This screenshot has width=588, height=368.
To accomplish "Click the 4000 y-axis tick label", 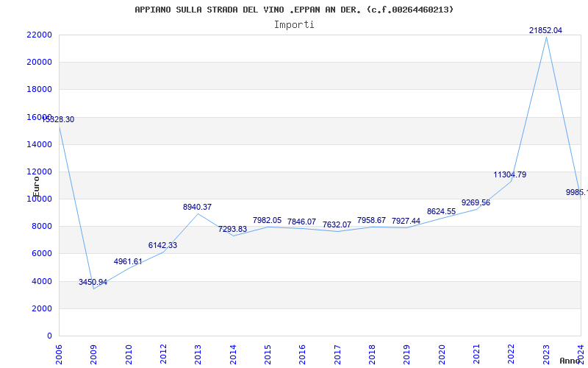I will coord(41,281).
